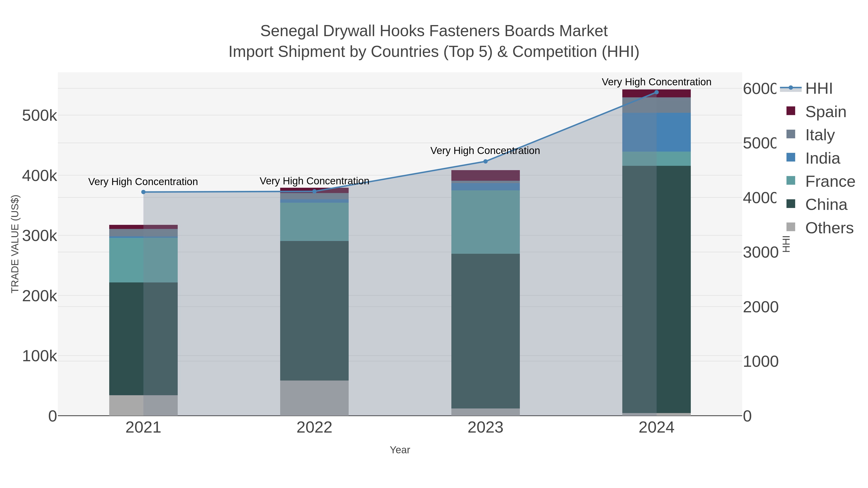
Task: Click the 2023 x-axis label
Action: tap(486, 427)
